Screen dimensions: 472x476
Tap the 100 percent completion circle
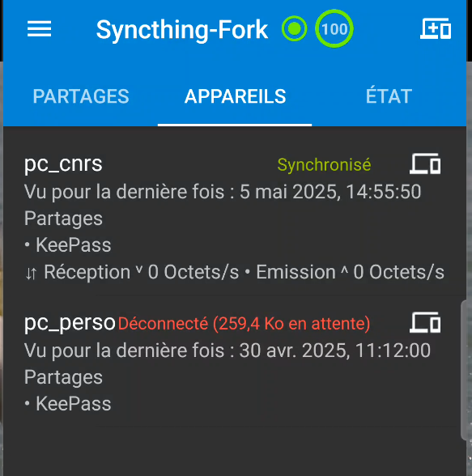[x=334, y=29]
